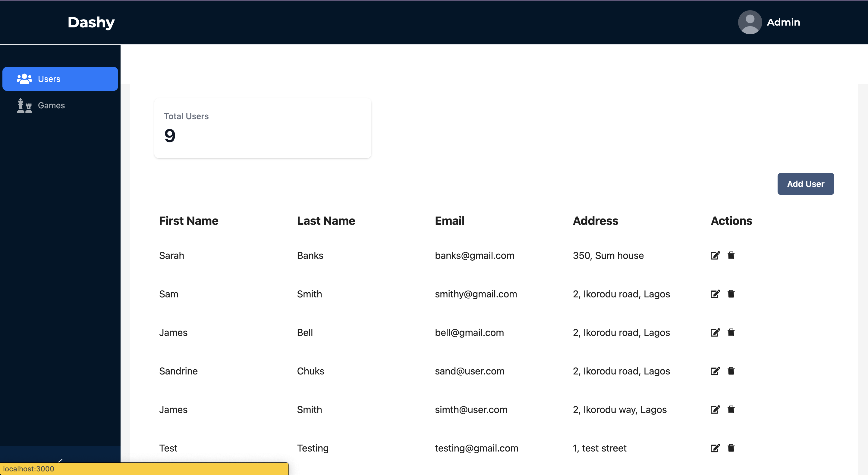
Task: Click the Dashy logo title
Action: (x=91, y=22)
